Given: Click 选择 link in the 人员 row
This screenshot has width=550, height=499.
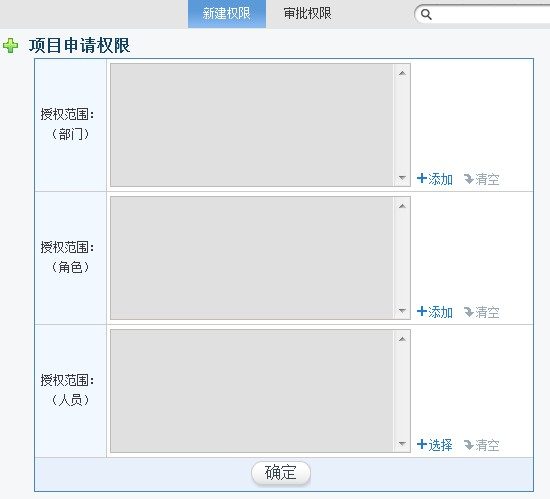Looking at the screenshot, I should pyautogui.click(x=435, y=445).
